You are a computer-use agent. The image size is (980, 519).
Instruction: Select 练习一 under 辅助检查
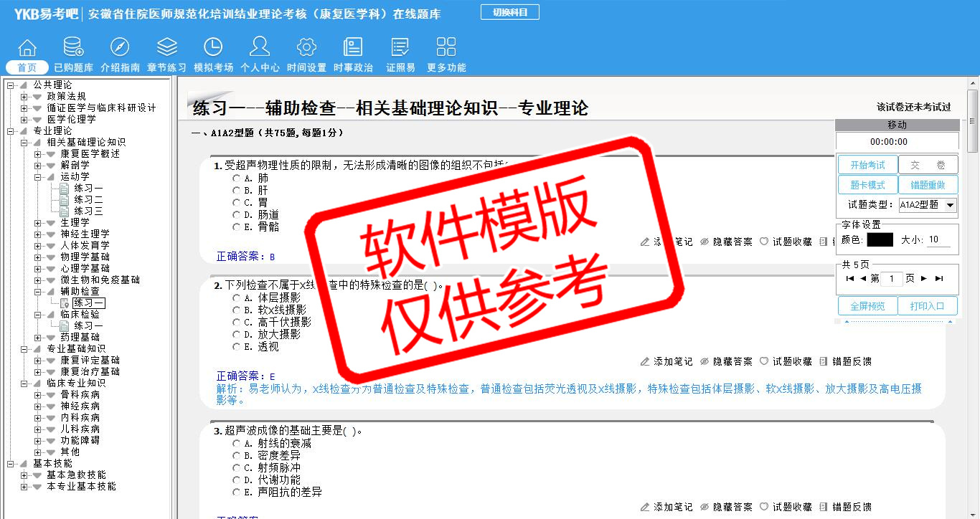click(89, 303)
